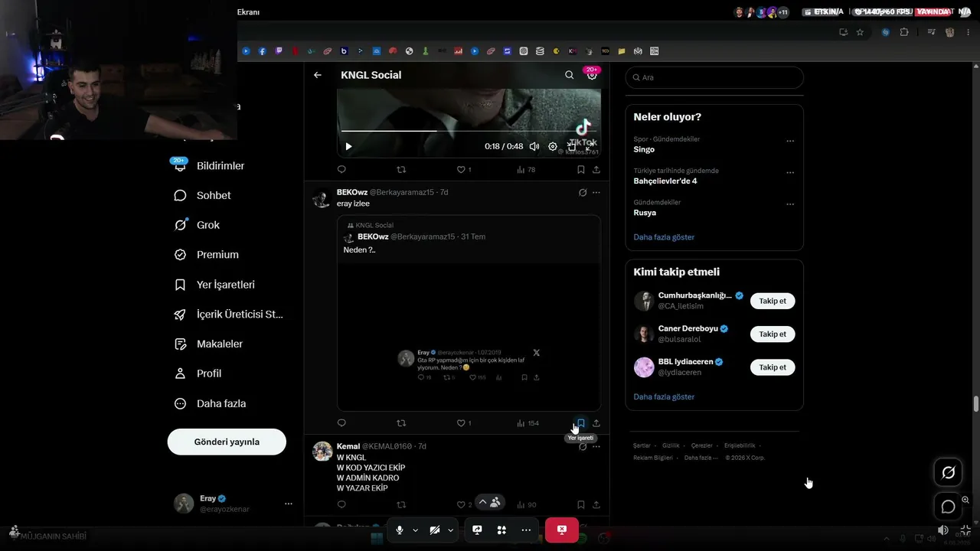Image resolution: width=980 pixels, height=551 pixels.
Task: Toggle camera in the call toolbar
Action: [x=435, y=530]
